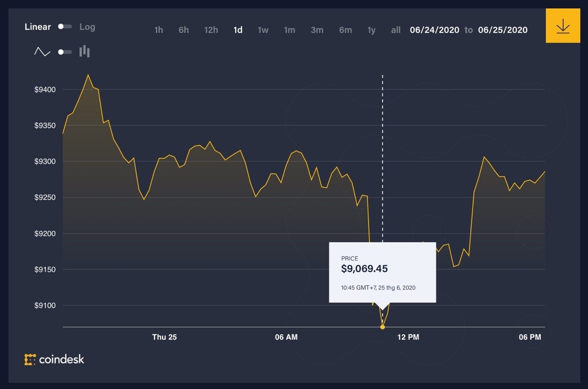The image size is (588, 389).
Task: Click the $9150 y-axis label
Action: pyautogui.click(x=45, y=269)
